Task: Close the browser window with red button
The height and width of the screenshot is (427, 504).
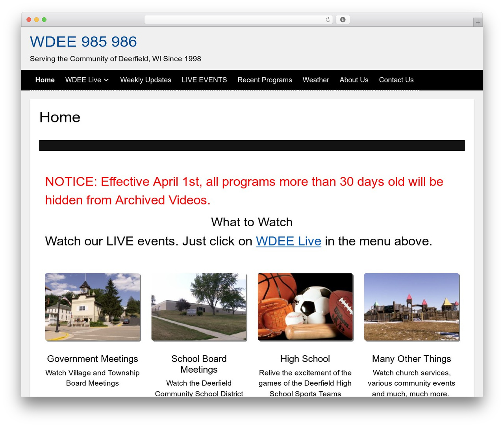Action: [29, 20]
